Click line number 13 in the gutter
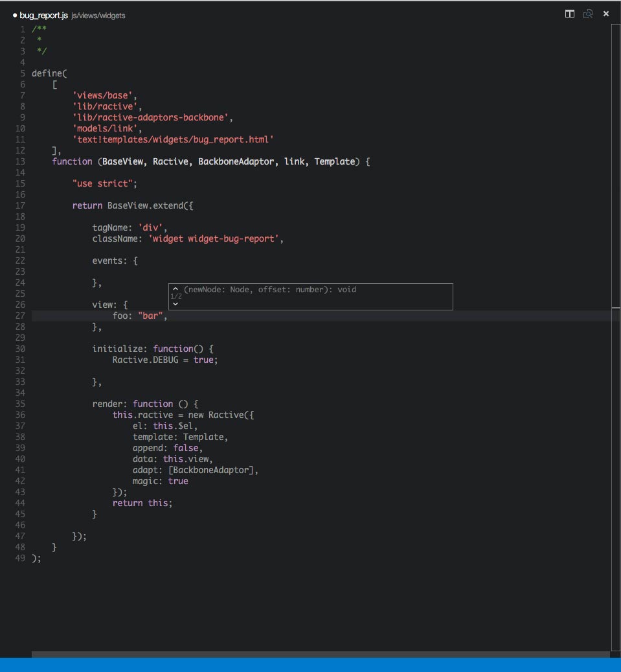Screen dimensions: 621x672 20,161
